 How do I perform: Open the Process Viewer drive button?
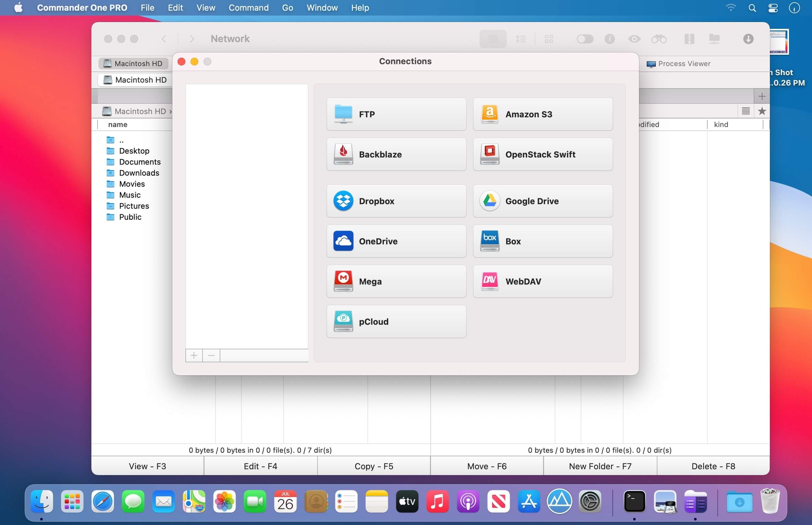[678, 64]
